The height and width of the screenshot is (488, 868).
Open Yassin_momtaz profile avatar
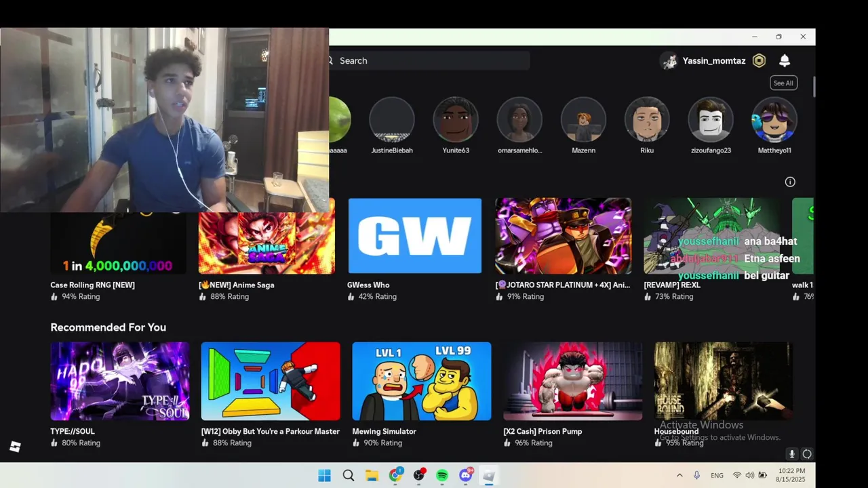[669, 61]
